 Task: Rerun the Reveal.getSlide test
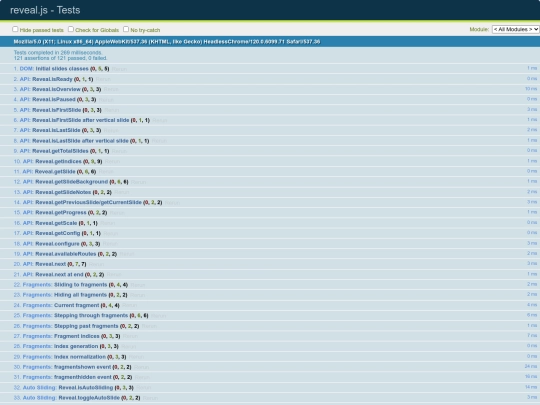(106, 172)
